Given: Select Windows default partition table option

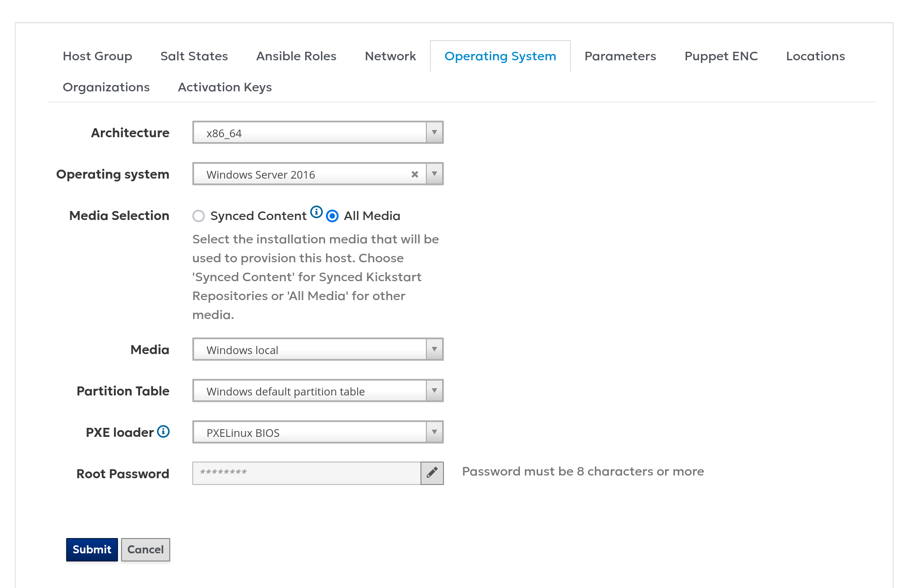Looking at the screenshot, I should click(317, 391).
